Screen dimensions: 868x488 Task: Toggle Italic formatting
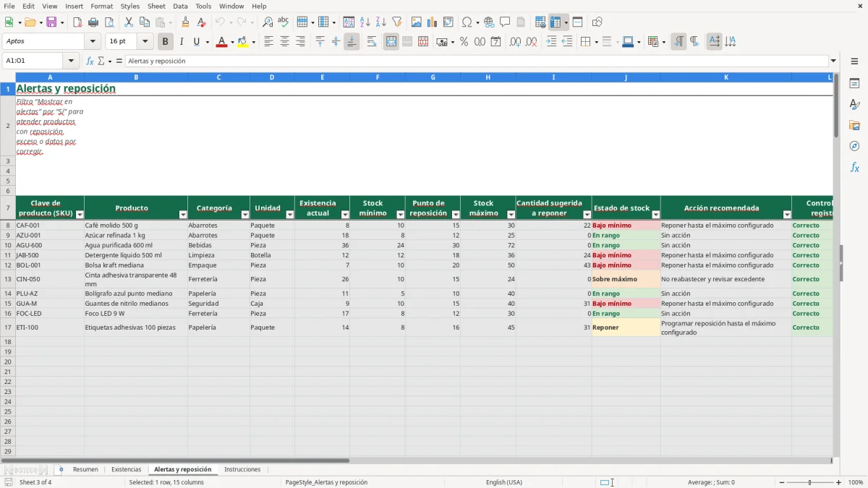(x=181, y=42)
